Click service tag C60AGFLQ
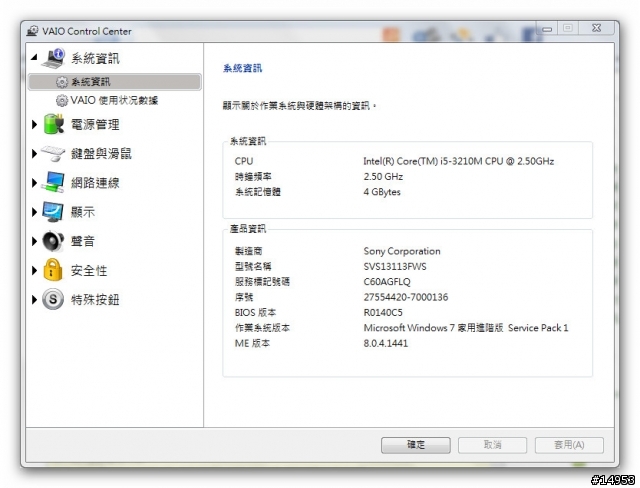Screen dimensions: 640x488 click(x=387, y=282)
